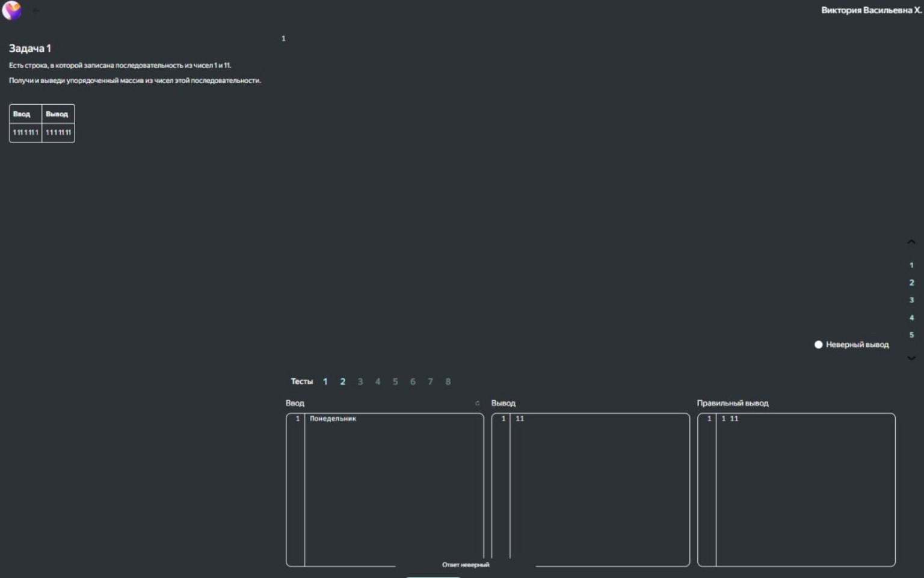Go to task 2 in right sidebar
924x578 pixels.
tap(911, 283)
